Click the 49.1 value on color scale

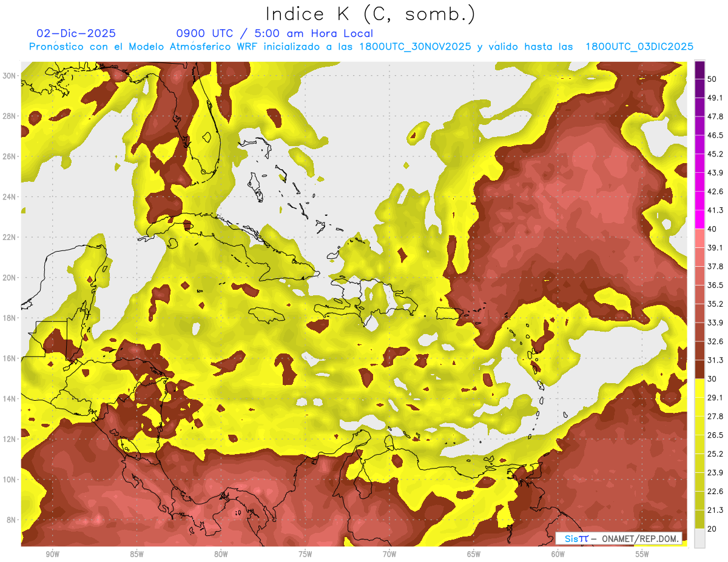716,98
